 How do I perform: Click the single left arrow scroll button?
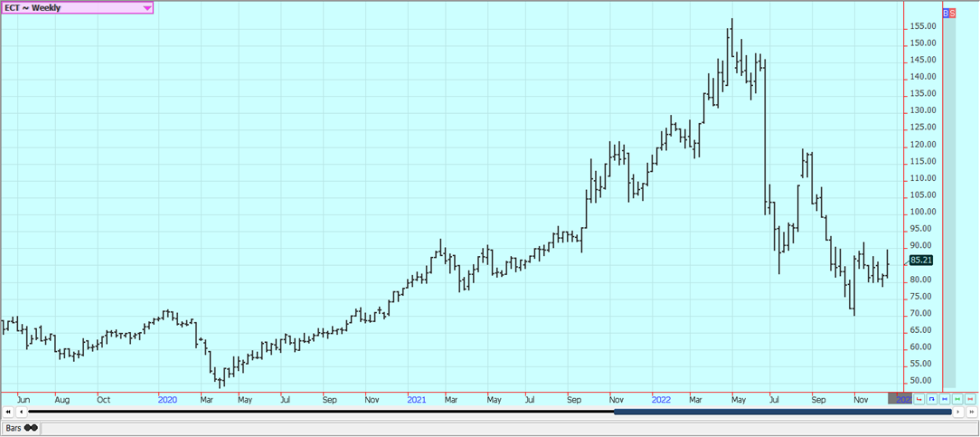coord(22,412)
